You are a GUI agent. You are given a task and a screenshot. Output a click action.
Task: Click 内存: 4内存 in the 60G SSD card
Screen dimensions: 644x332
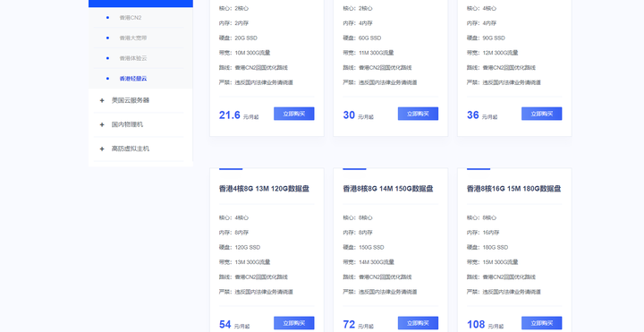[x=358, y=23]
